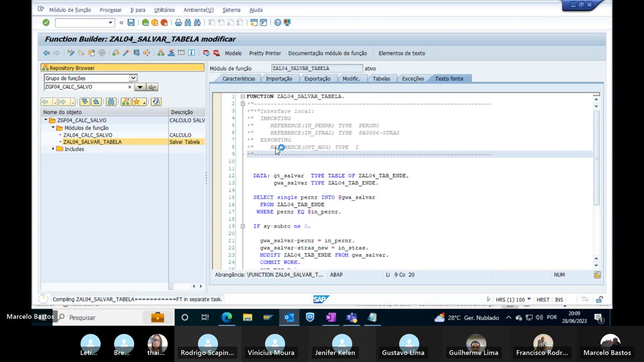Expand the Includes folder node

pos(53,149)
